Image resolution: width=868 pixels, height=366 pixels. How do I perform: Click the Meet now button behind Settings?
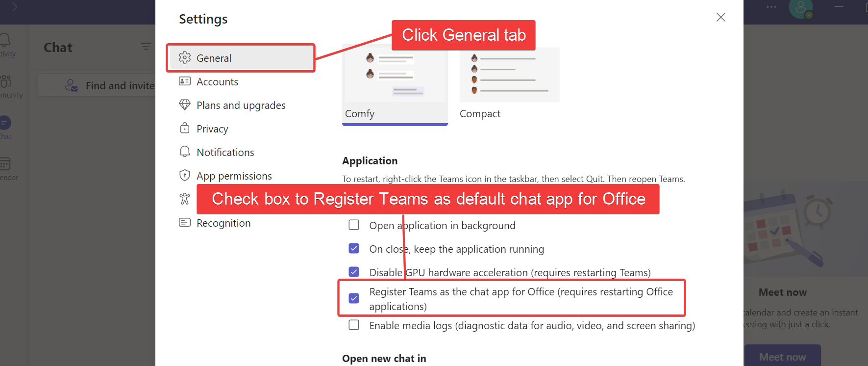[x=782, y=356]
